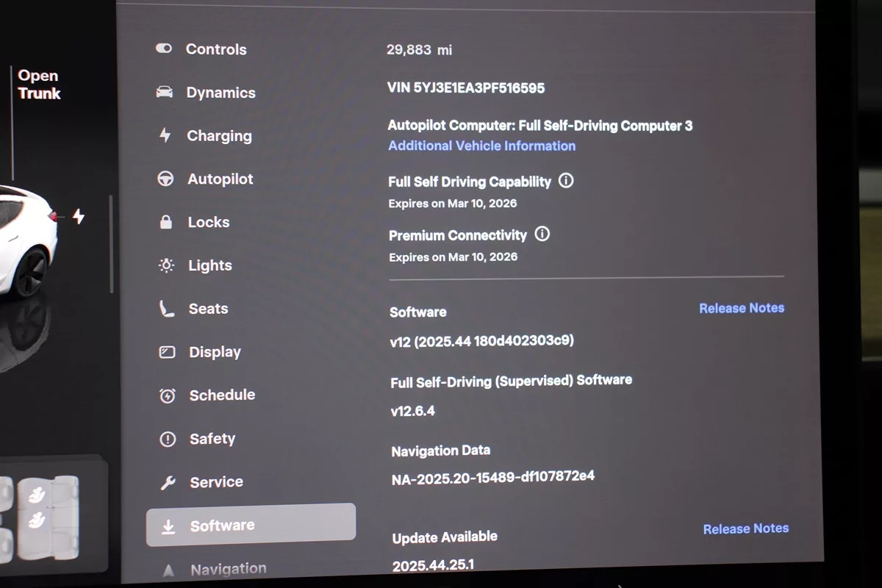Click the car icon beside Dynamics
The image size is (882, 588).
point(165,93)
